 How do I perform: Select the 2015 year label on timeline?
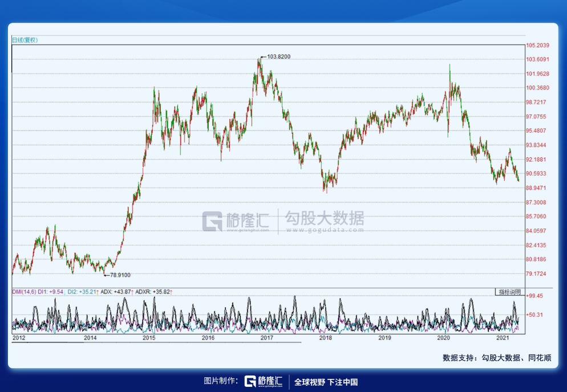(x=149, y=338)
